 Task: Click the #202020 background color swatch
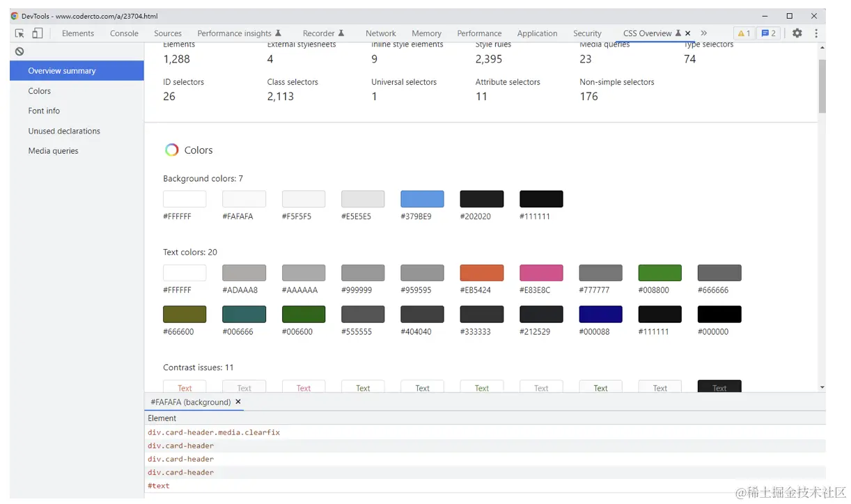click(x=482, y=199)
